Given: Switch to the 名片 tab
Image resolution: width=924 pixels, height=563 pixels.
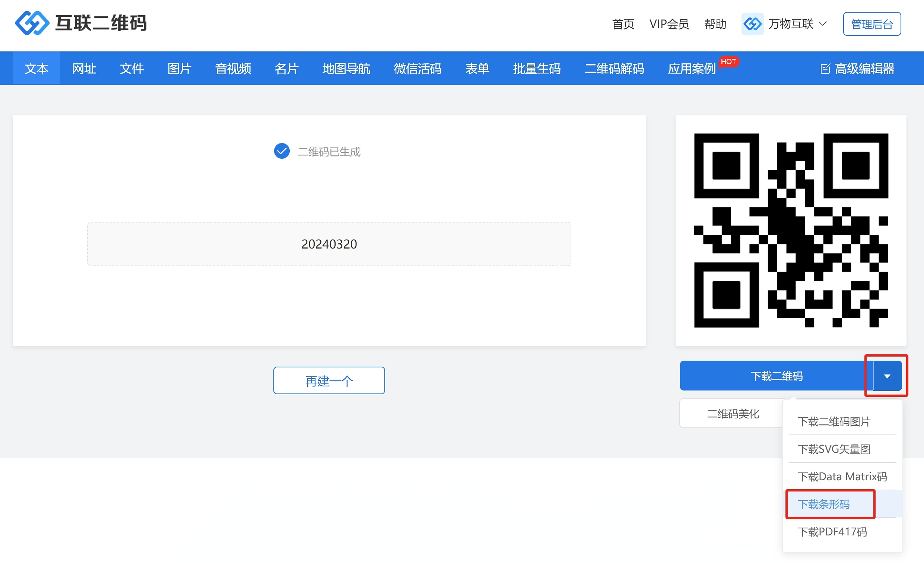Looking at the screenshot, I should pos(286,68).
